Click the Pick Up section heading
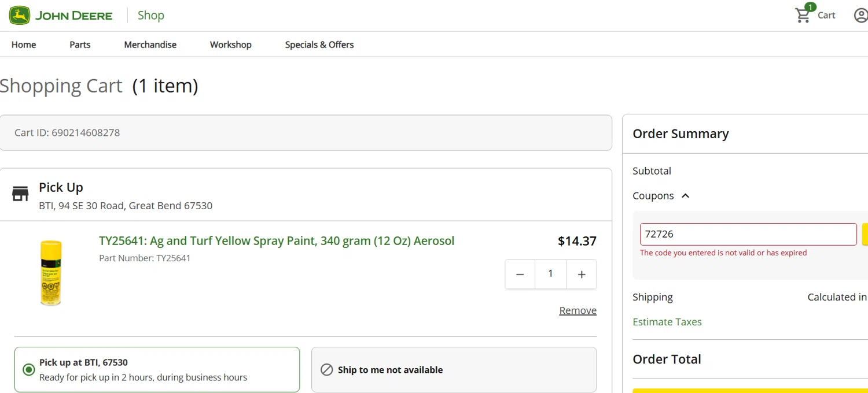The width and height of the screenshot is (868, 393). pos(61,187)
